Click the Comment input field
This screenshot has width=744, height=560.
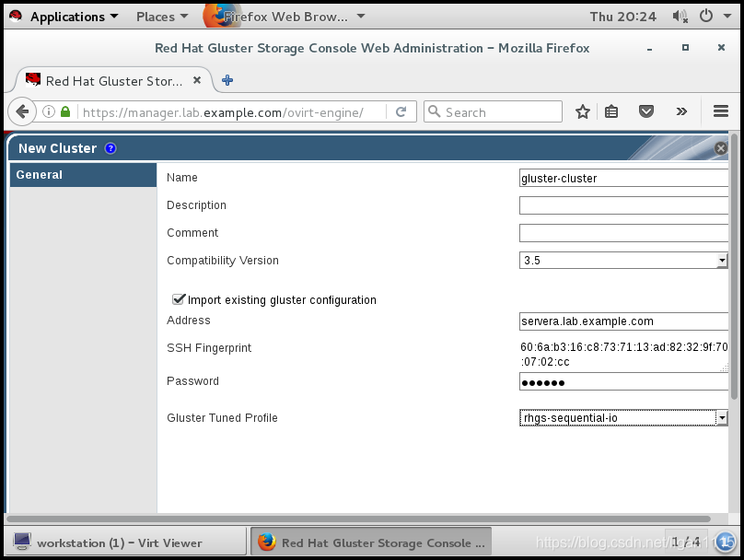pyautogui.click(x=623, y=233)
